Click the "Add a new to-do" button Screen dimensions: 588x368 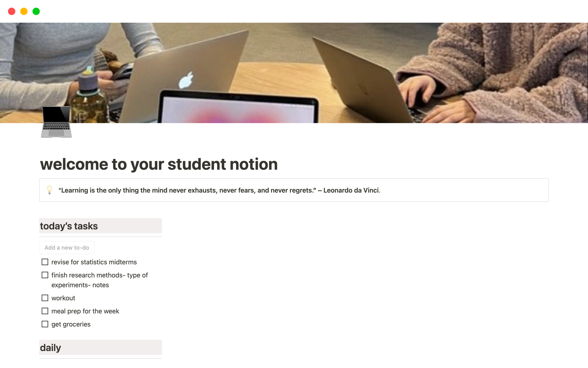pyautogui.click(x=67, y=248)
